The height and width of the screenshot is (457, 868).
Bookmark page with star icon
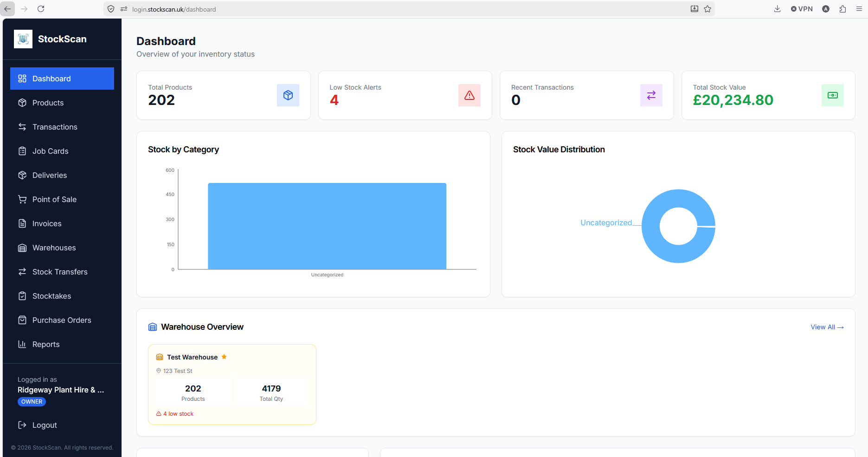click(707, 9)
